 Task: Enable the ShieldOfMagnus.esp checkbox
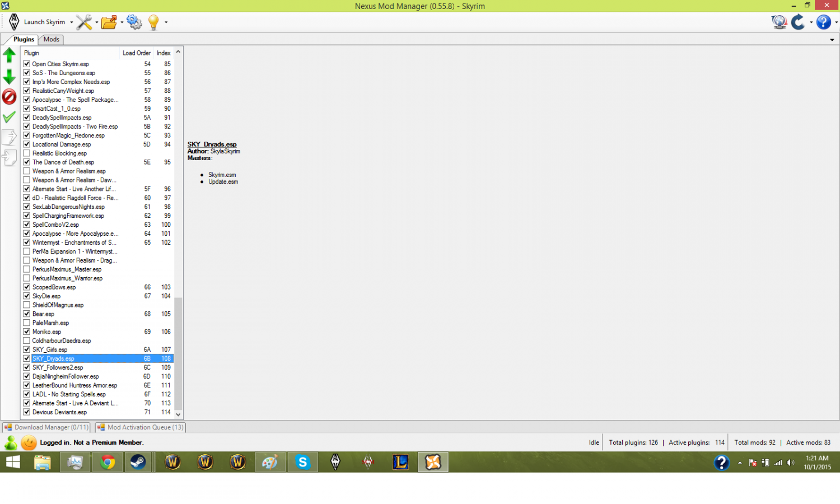tap(26, 305)
